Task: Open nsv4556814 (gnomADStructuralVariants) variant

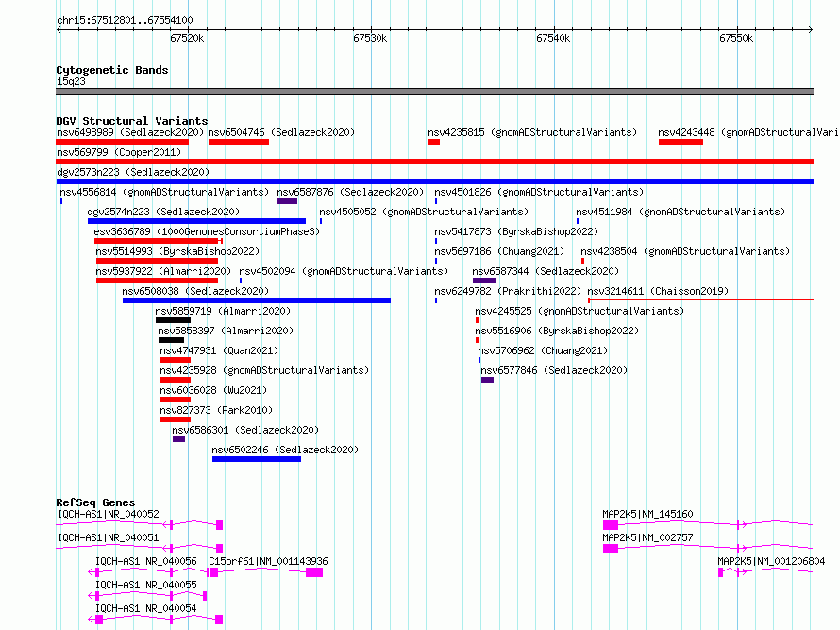Action: pyautogui.click(x=164, y=192)
